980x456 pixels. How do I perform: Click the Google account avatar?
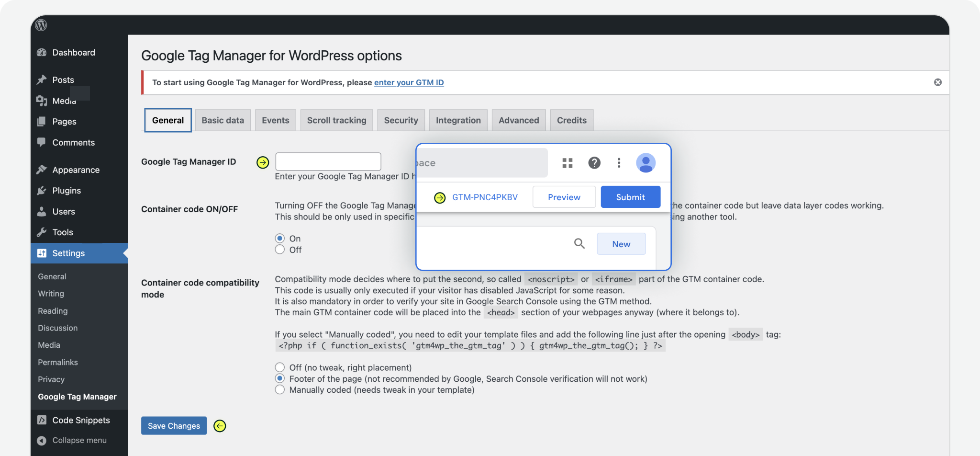click(646, 163)
